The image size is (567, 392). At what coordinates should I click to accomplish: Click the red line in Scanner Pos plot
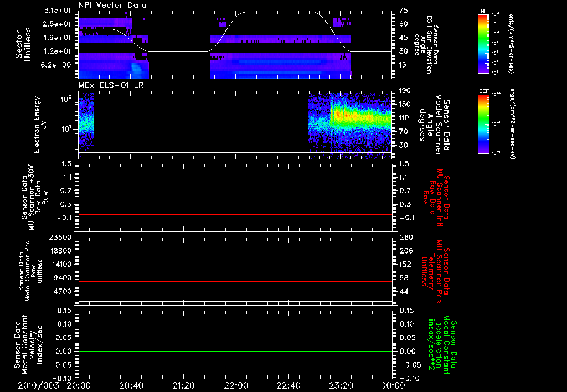coord(235,281)
